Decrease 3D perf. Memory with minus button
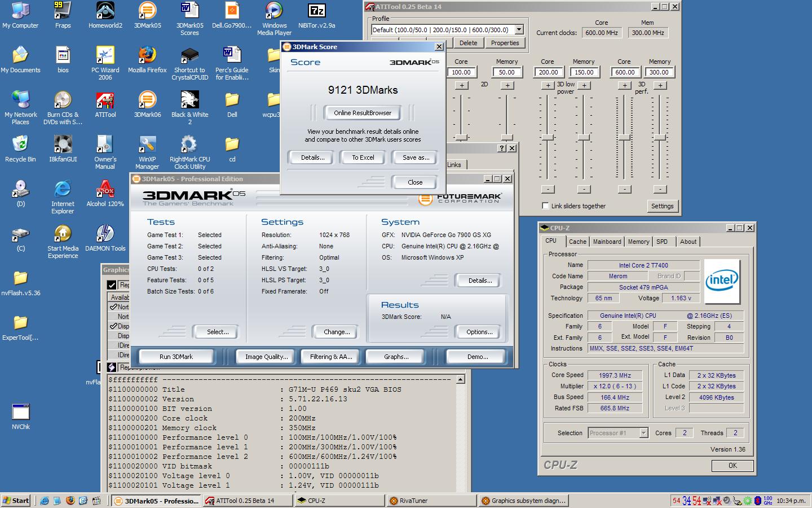 click(x=660, y=189)
